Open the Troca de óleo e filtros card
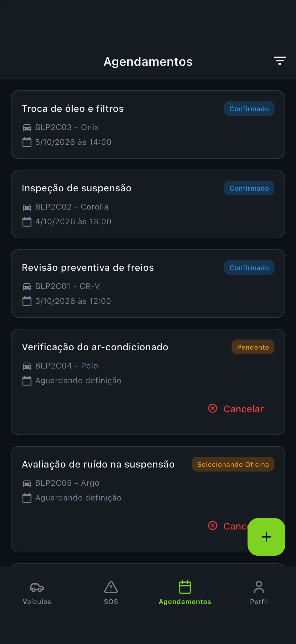 [148, 125]
